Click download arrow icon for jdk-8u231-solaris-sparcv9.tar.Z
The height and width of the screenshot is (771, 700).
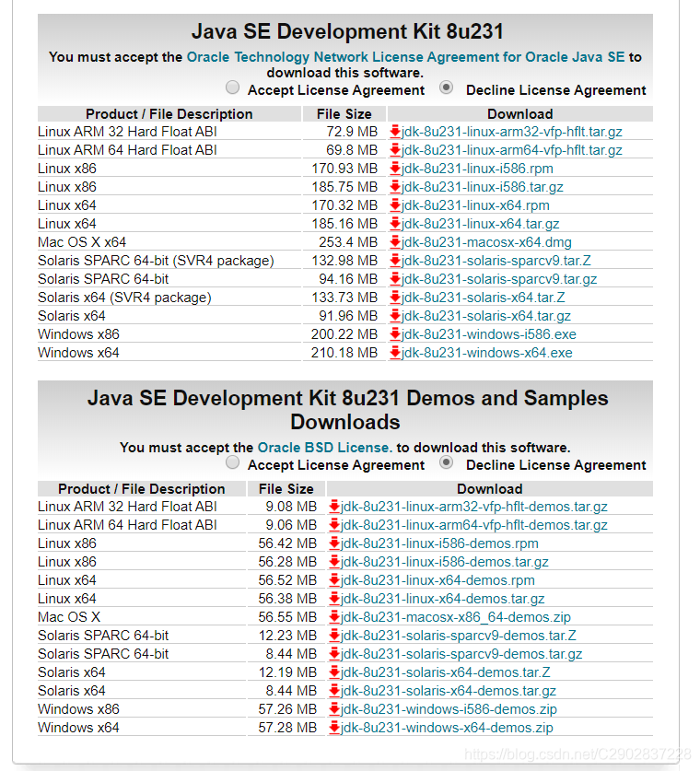pyautogui.click(x=395, y=261)
